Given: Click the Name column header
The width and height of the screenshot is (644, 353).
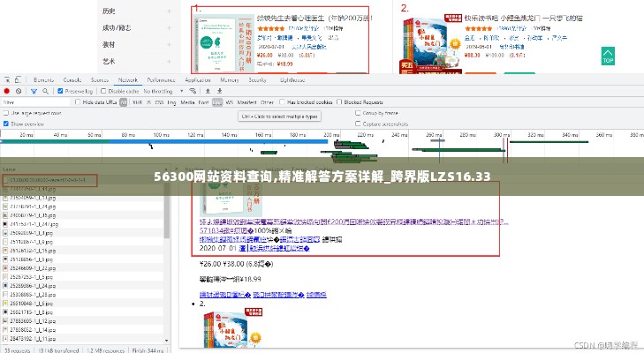Looking at the screenshot, I should (9, 169).
